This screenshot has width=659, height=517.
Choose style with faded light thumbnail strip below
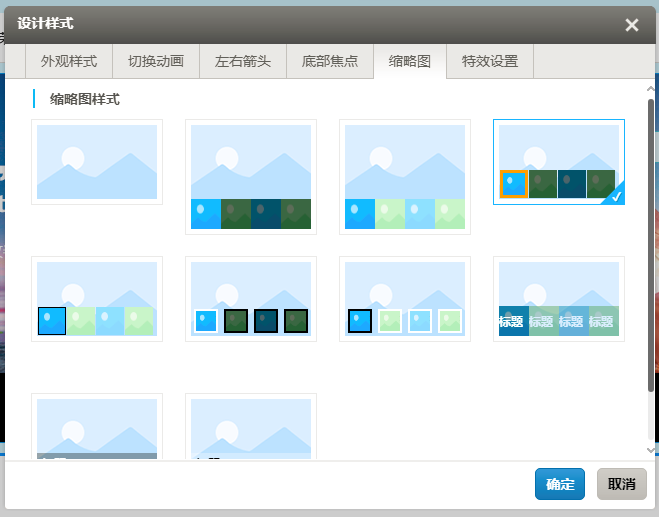[x=405, y=176]
